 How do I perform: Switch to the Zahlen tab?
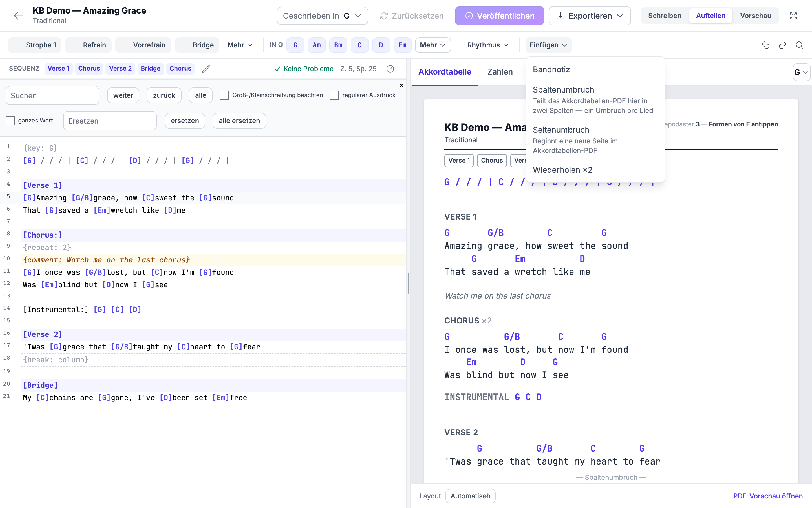coord(500,72)
